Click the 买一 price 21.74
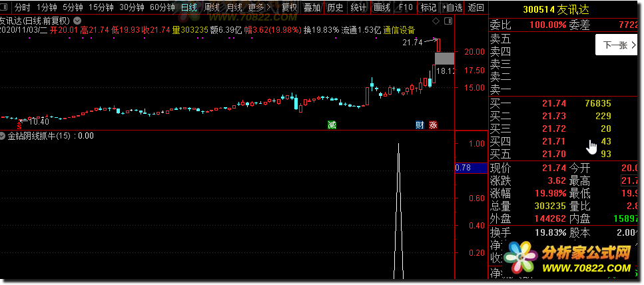This screenshot has height=285, width=644. tap(553, 103)
